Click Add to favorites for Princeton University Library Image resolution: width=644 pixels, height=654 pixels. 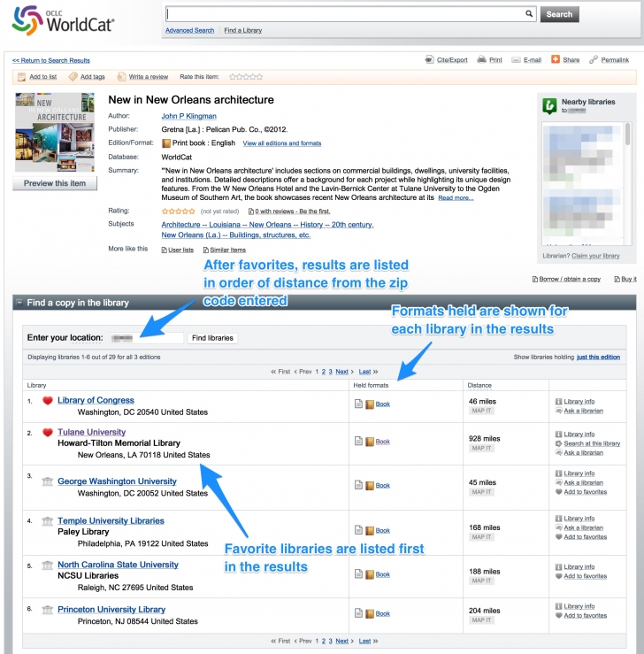click(x=586, y=615)
